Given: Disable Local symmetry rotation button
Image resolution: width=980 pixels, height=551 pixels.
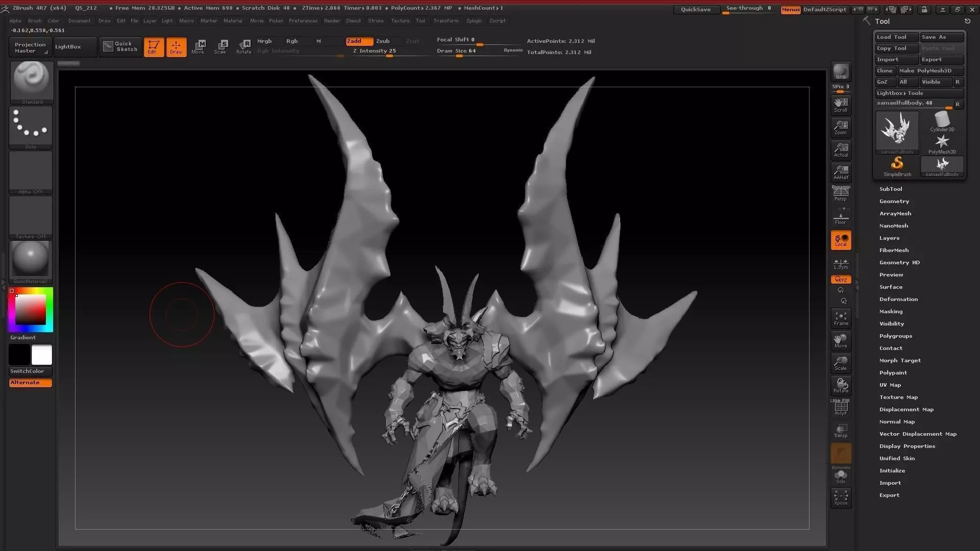Looking at the screenshot, I should pos(841,240).
